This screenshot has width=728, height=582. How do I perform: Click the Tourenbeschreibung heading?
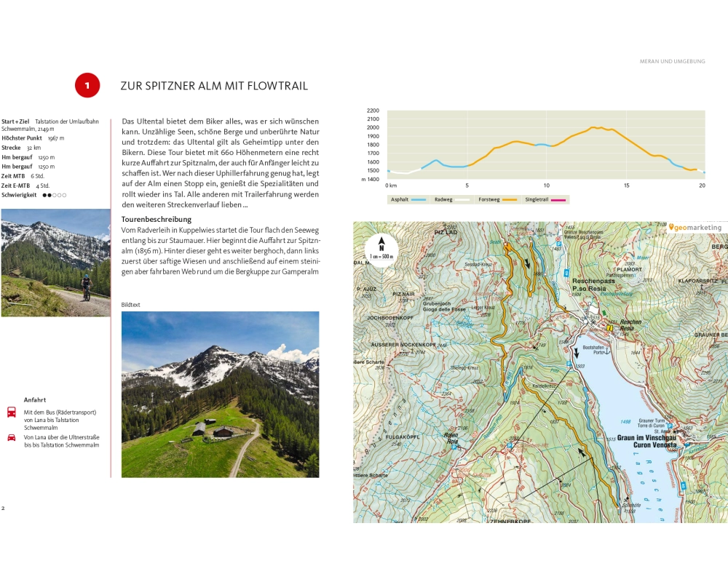[156, 219]
